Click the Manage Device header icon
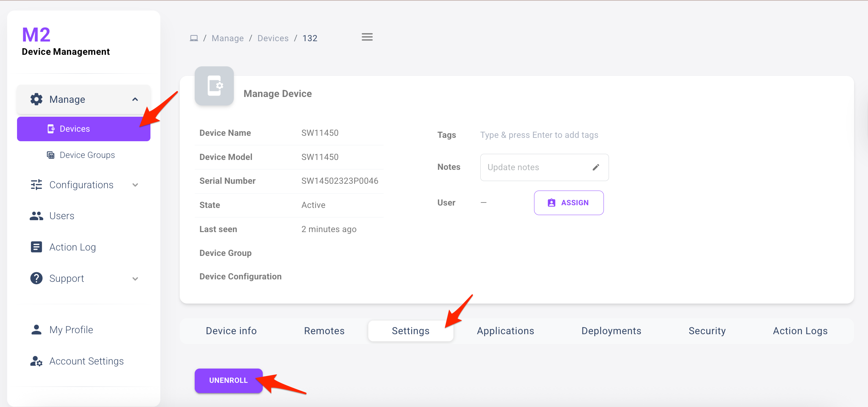 coord(214,86)
